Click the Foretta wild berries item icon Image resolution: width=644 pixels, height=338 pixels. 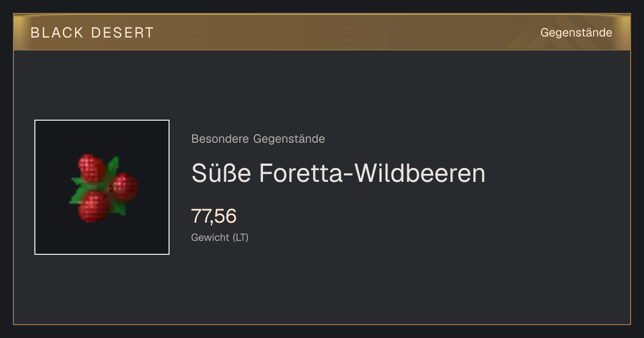[103, 188]
